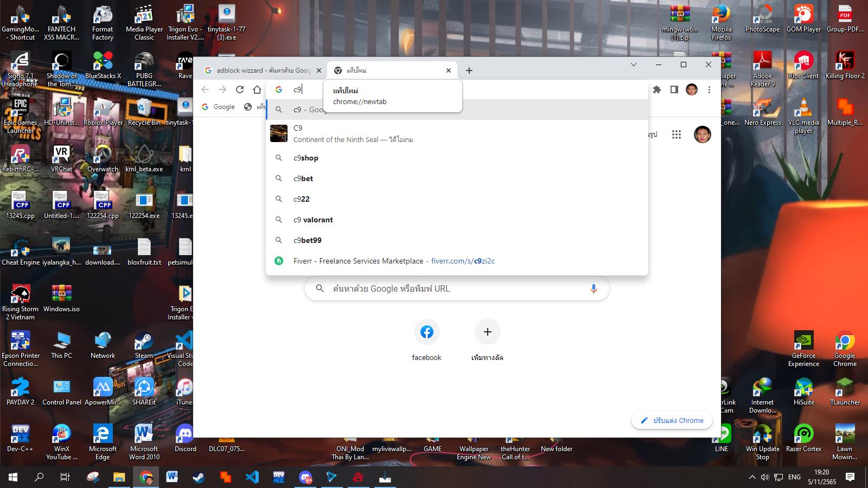Open Steam from the Windows taskbar
Image resolution: width=868 pixels, height=488 pixels.
tap(199, 477)
